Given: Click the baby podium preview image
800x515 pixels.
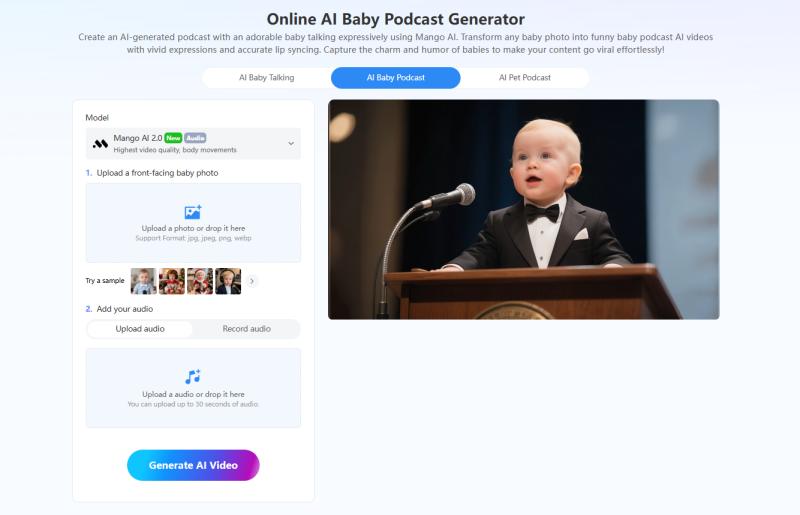Looking at the screenshot, I should [523, 209].
